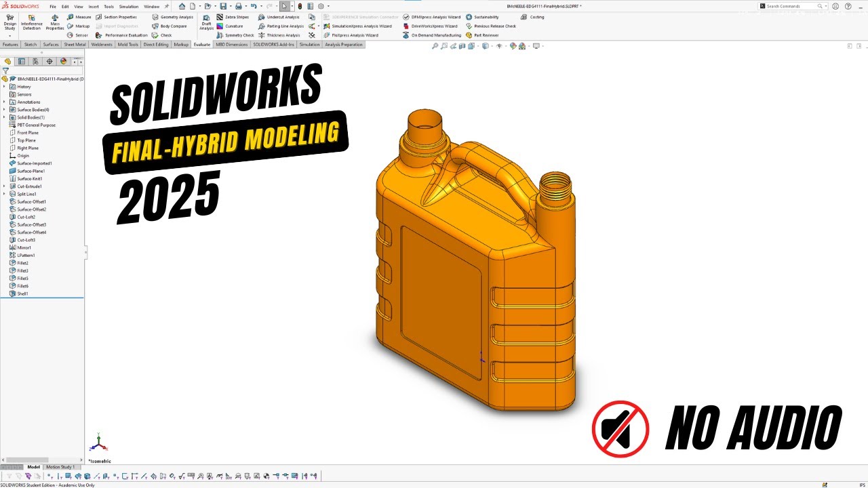
Task: Select Surface-Imported1 in the tree
Action: pyautogui.click(x=31, y=163)
